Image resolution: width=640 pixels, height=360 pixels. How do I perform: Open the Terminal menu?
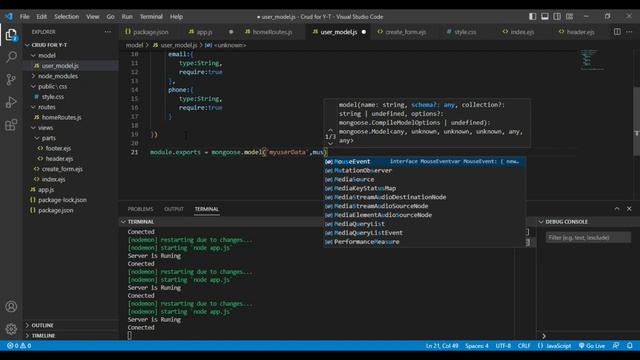[x=151, y=17]
